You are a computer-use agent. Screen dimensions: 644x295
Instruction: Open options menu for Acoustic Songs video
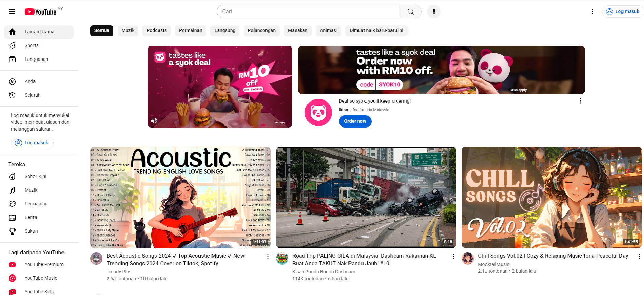[x=268, y=256]
